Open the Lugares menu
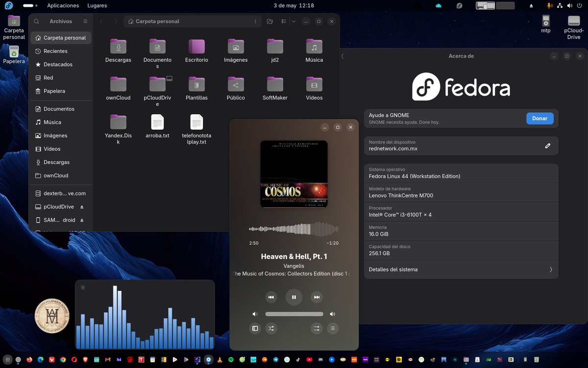Screen dimensions: 588x368 point(97,5)
